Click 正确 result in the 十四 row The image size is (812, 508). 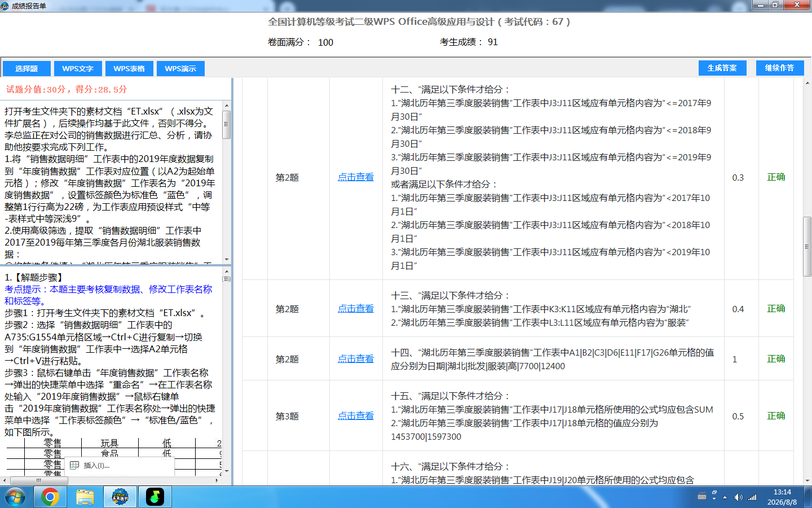point(776,359)
